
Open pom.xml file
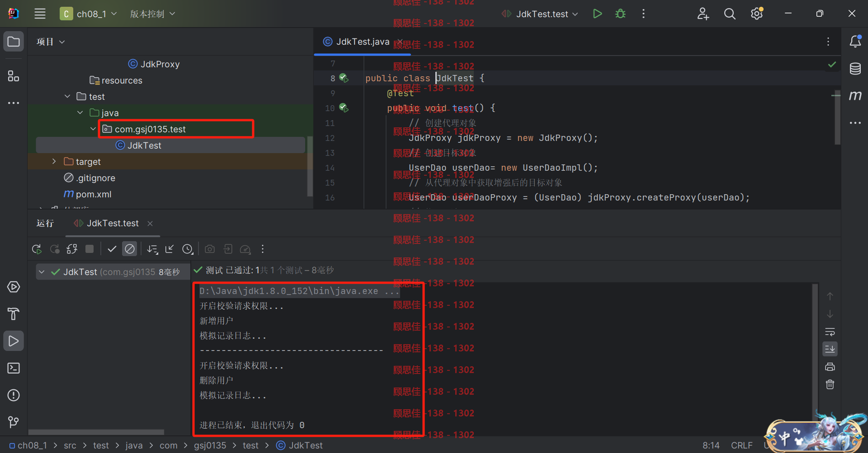pos(87,194)
